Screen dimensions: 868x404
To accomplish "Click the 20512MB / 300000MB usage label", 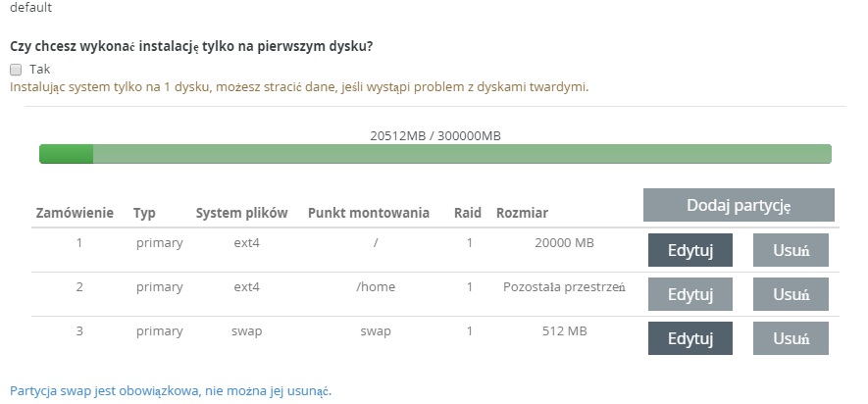I will (435, 136).
